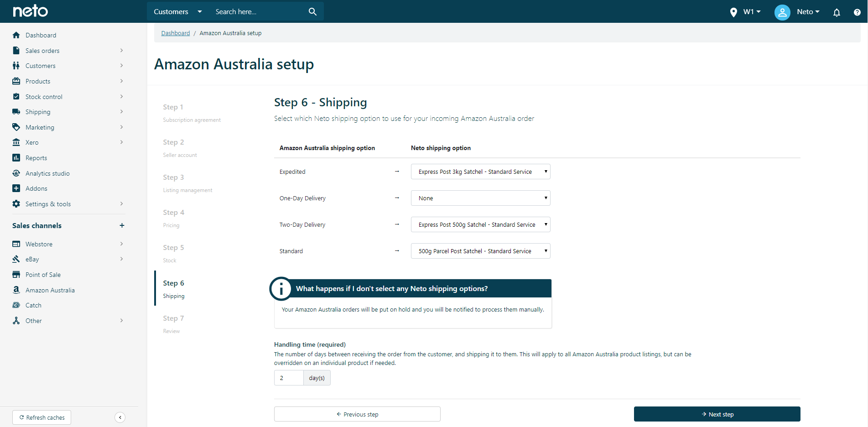Go to Step 1 Subscription agreement

tap(192, 113)
